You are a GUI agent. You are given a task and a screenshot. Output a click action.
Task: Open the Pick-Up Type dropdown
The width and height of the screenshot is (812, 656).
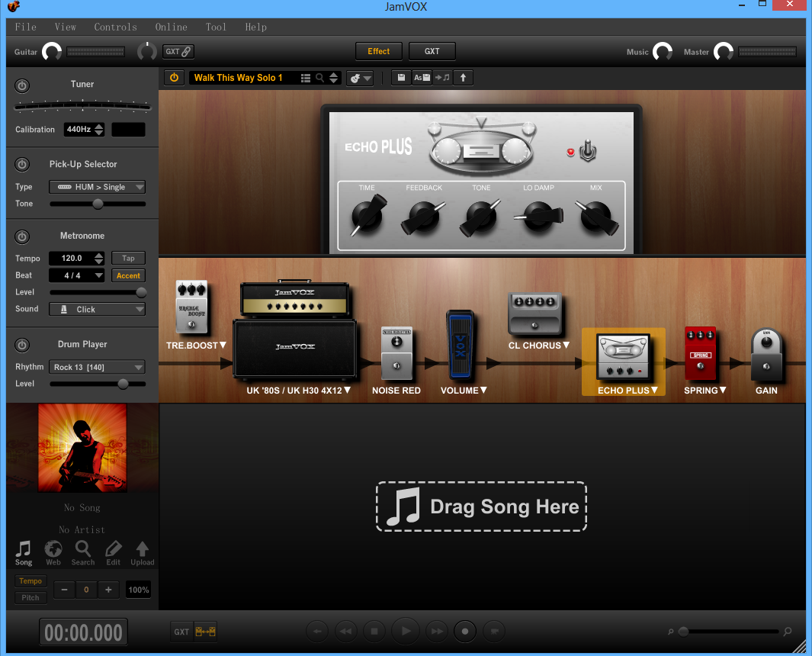(x=98, y=187)
